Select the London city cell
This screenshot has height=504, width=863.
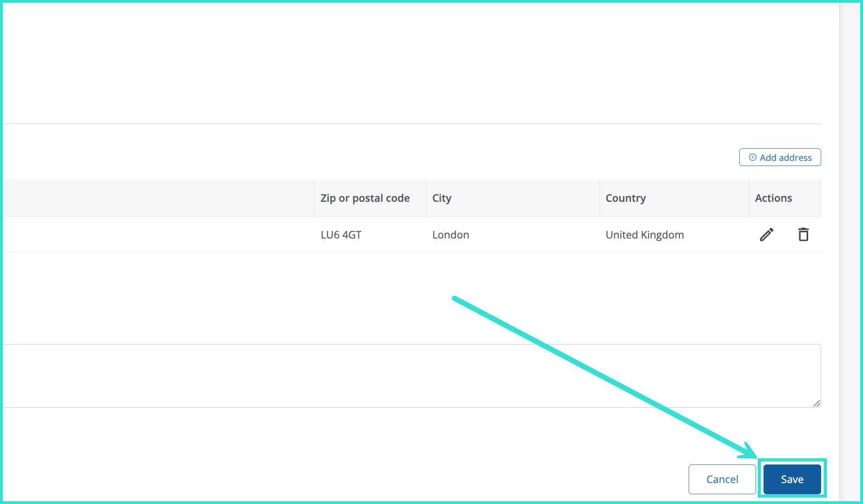(451, 235)
